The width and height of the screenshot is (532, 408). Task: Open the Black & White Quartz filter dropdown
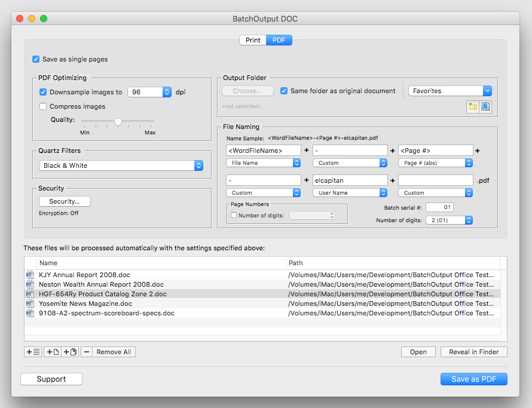[121, 165]
